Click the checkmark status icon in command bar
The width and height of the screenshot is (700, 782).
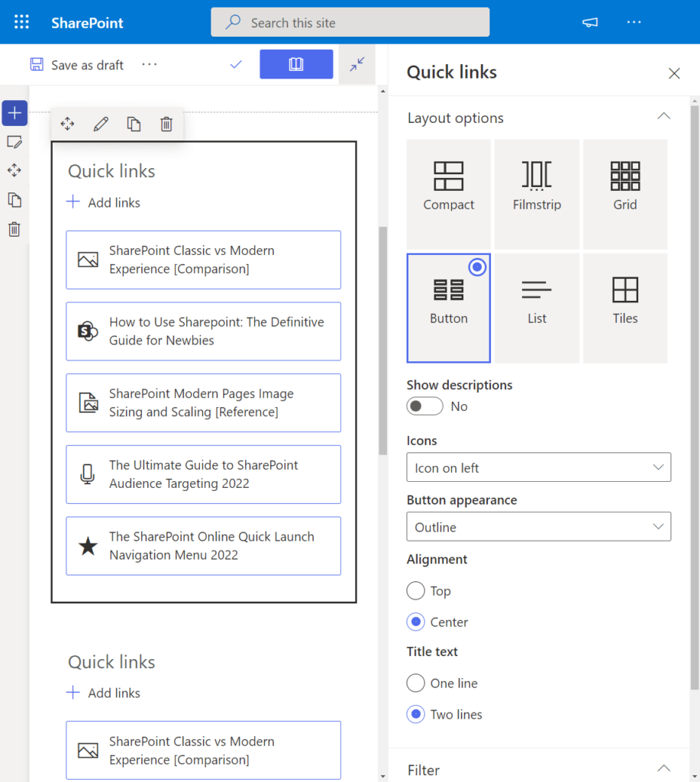[x=236, y=64]
